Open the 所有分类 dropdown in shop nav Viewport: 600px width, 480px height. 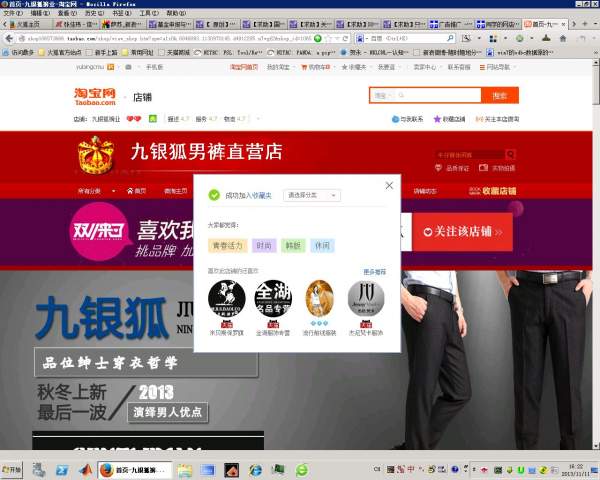96,191
